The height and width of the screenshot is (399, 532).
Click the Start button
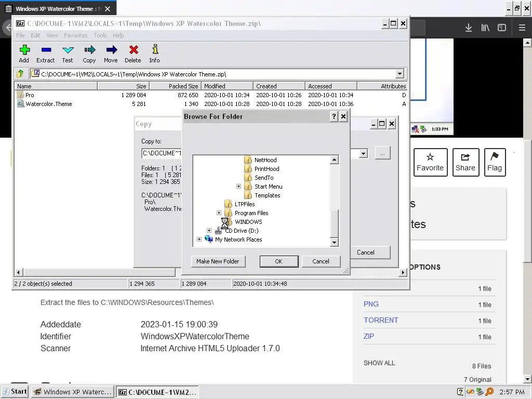click(15, 392)
